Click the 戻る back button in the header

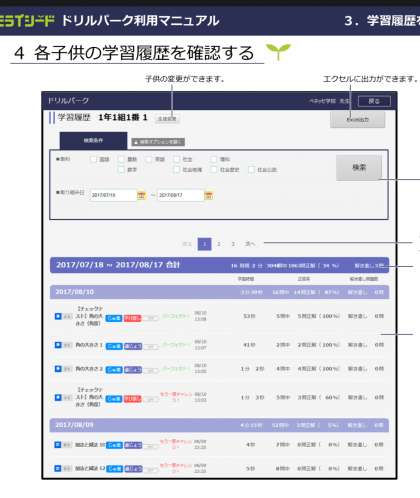374,101
